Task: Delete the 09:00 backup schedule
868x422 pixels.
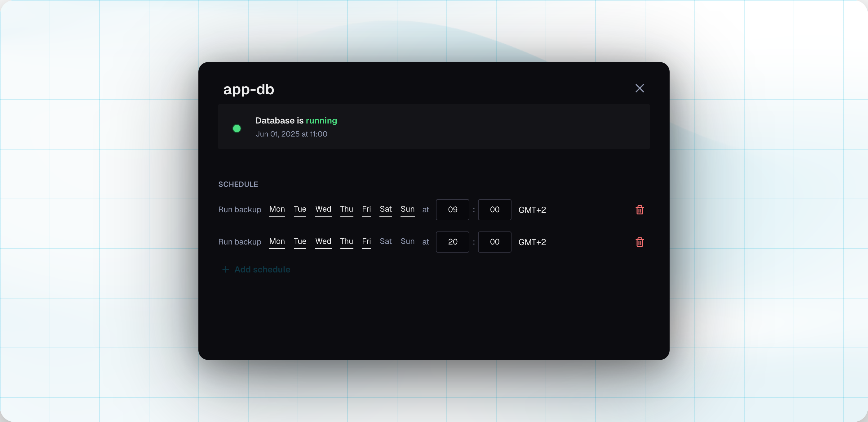Action: click(640, 210)
